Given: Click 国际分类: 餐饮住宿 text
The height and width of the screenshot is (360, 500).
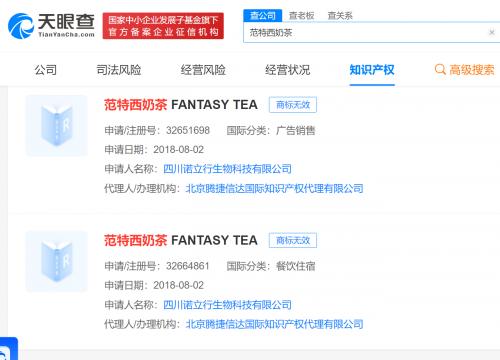Looking at the screenshot, I should [271, 266].
